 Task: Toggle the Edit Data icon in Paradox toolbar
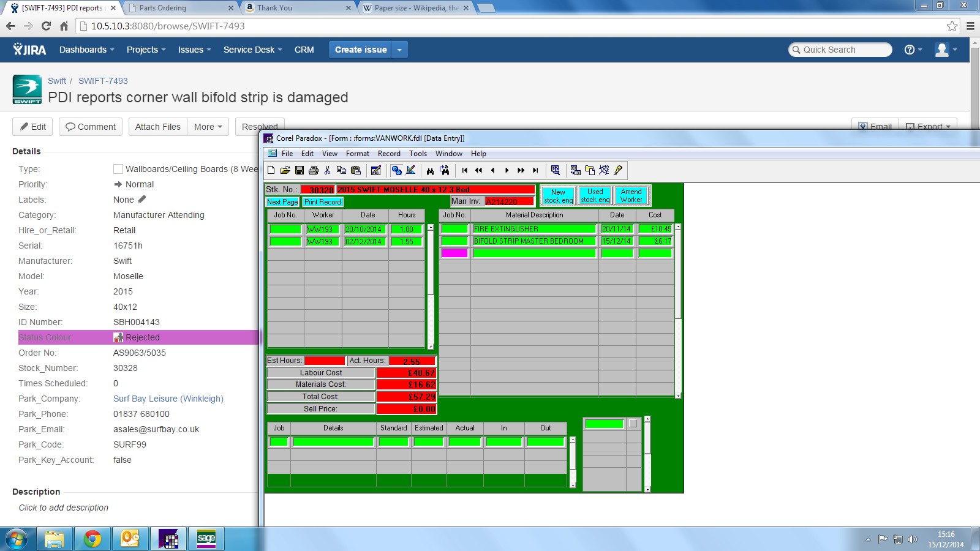tap(376, 170)
